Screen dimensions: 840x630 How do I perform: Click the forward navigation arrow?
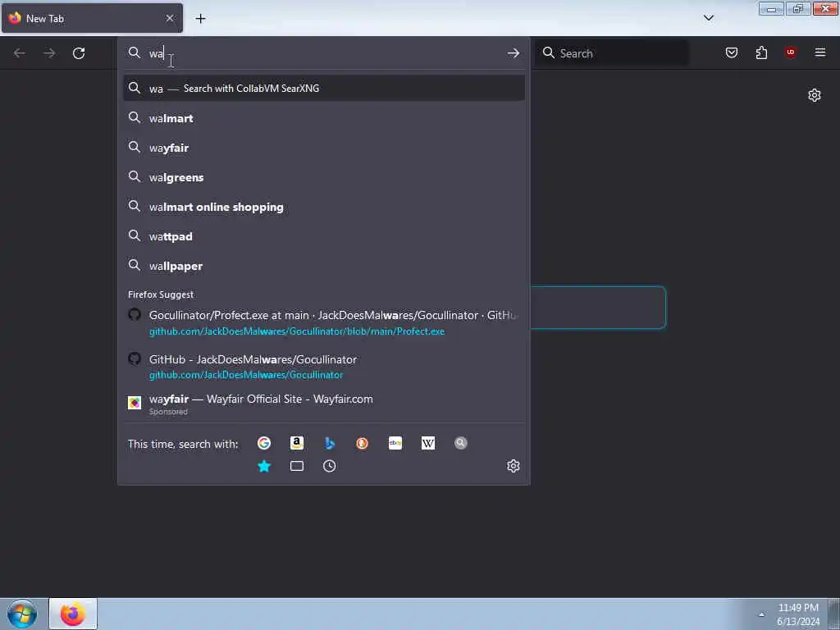[49, 53]
